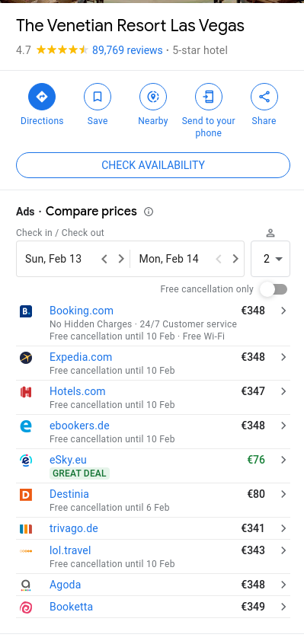
Task: Click the Booking.com logo icon
Action: tap(26, 311)
